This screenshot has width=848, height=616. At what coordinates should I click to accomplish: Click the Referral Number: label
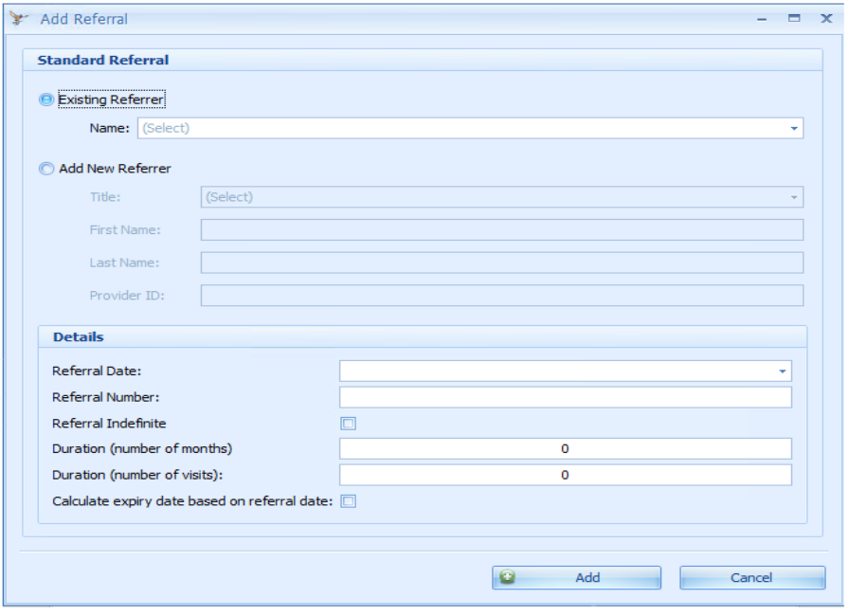[106, 397]
